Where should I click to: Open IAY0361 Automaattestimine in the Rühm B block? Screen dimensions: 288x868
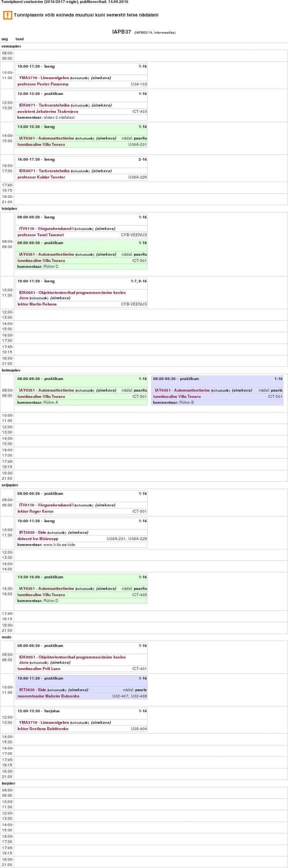pos(182,391)
